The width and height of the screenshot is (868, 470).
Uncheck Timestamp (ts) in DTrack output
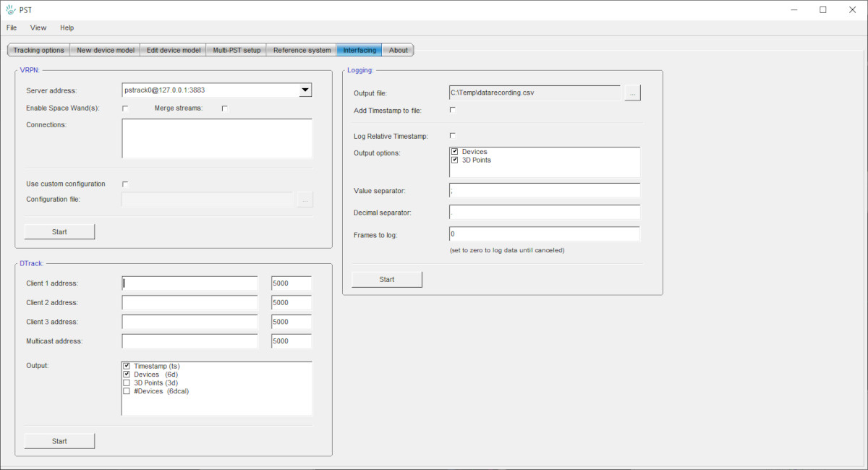tap(127, 367)
